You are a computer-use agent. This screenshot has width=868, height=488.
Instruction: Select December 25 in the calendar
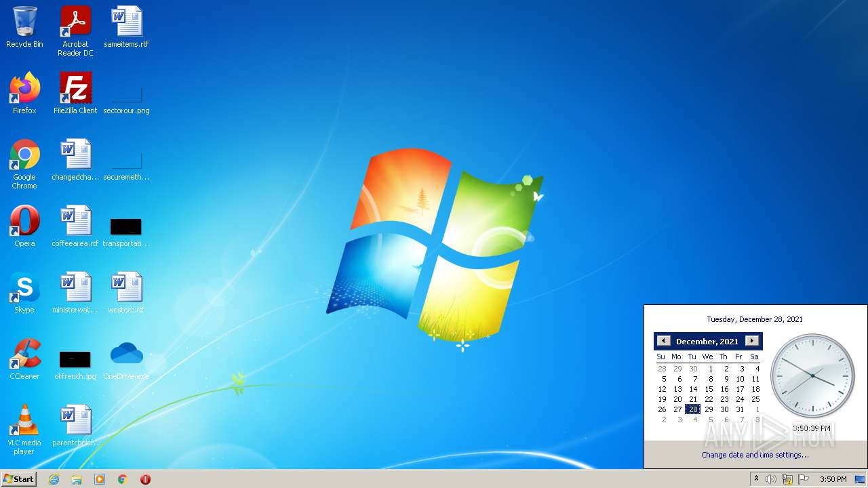pyautogui.click(x=755, y=399)
